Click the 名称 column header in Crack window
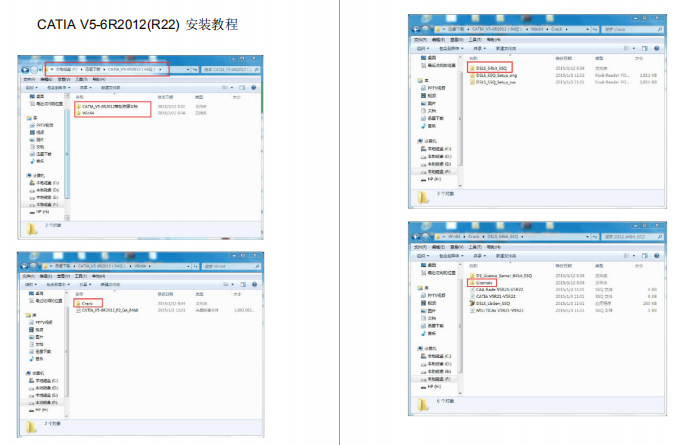 coord(473,58)
